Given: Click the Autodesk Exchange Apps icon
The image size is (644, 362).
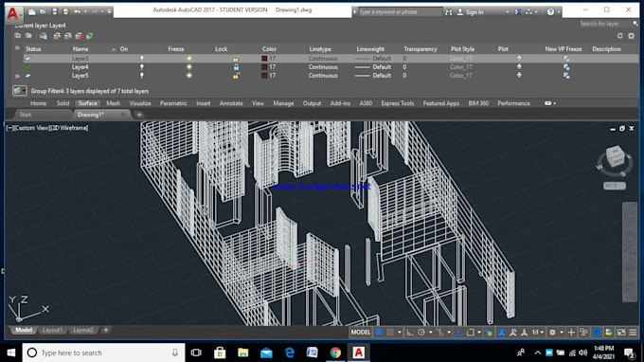Looking at the screenshot, I should pyautogui.click(x=518, y=12).
